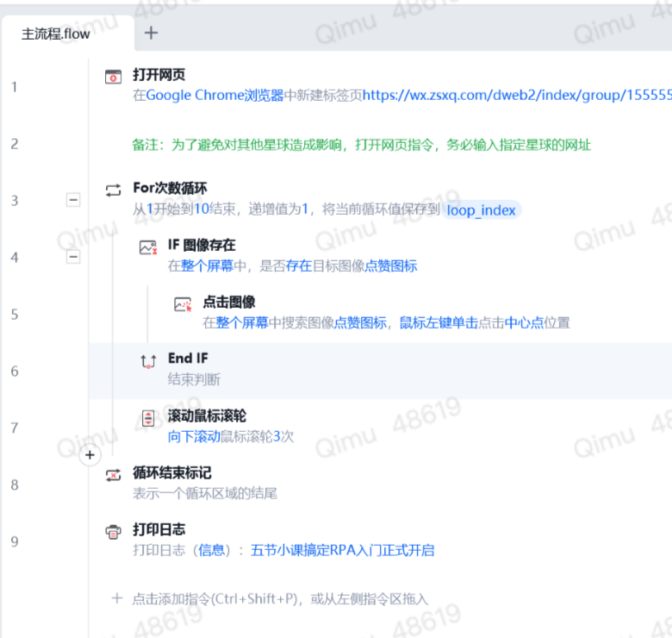Viewport: 672px width, 638px height.
Task: Select the green 备注 comment line
Action: [361, 145]
